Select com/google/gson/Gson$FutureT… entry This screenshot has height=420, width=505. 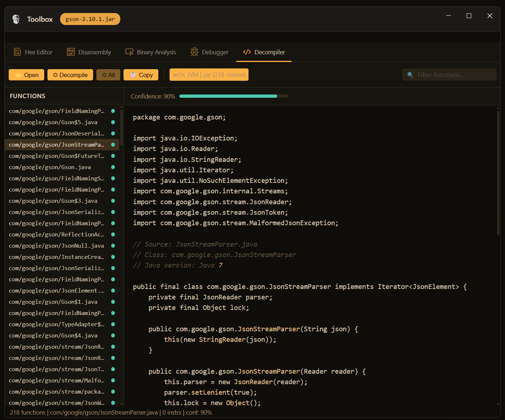[62, 156]
